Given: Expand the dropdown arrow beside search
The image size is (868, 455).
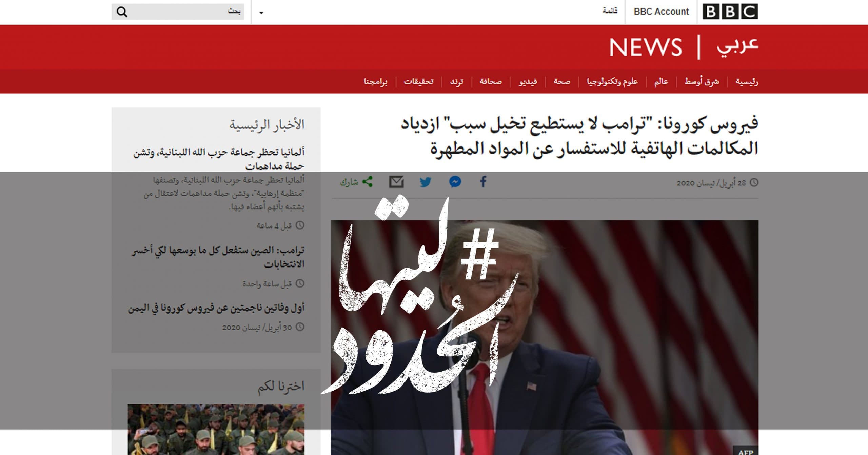Looking at the screenshot, I should (x=261, y=13).
